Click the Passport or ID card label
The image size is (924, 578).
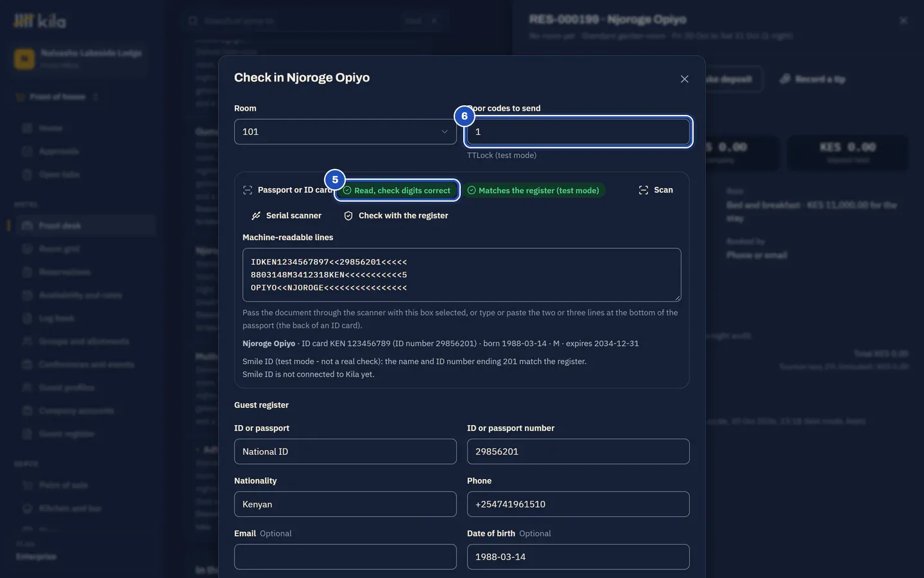(x=295, y=190)
